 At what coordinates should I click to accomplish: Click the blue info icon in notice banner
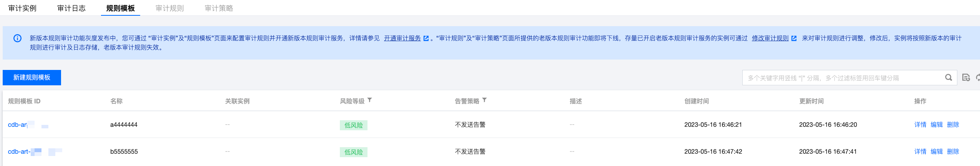coord(17,38)
